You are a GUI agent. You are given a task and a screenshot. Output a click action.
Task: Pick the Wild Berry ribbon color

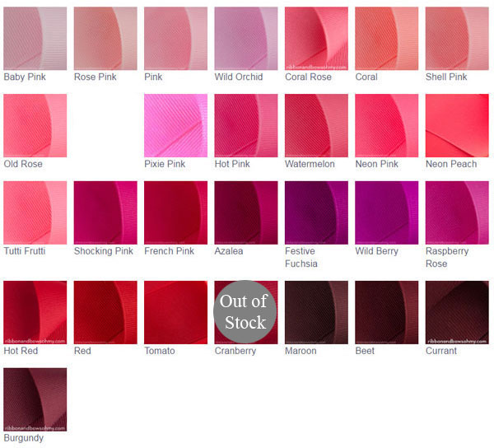pos(387,212)
